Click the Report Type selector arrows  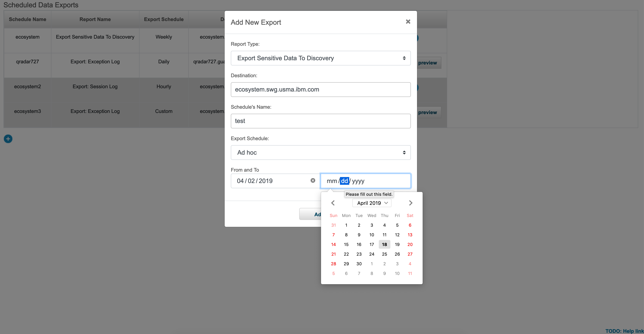click(x=404, y=58)
